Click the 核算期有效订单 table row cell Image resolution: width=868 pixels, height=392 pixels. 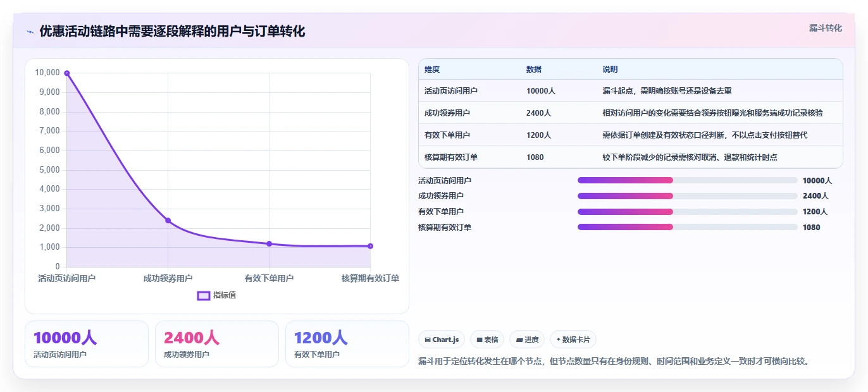point(469,157)
